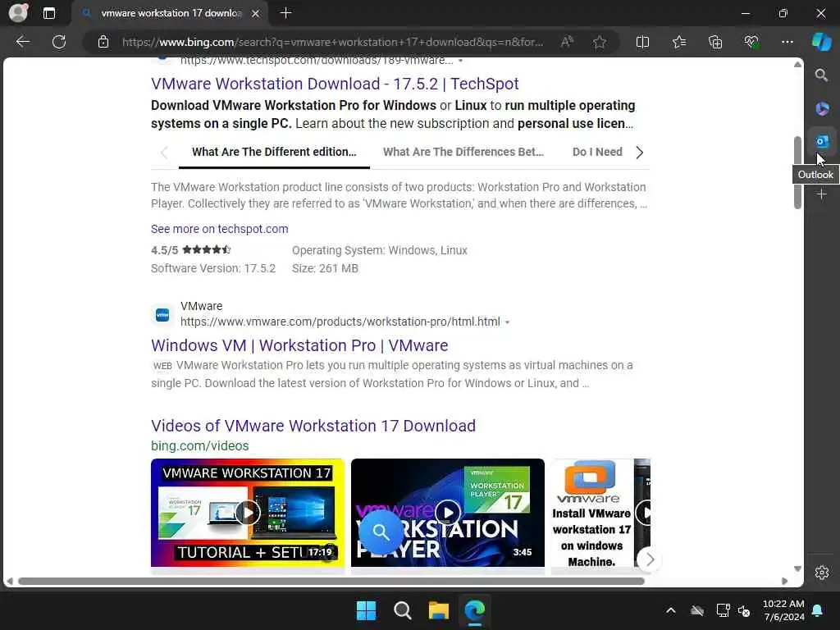Play 'Install VMware workstation 17' video
840x630 pixels.
coord(600,513)
